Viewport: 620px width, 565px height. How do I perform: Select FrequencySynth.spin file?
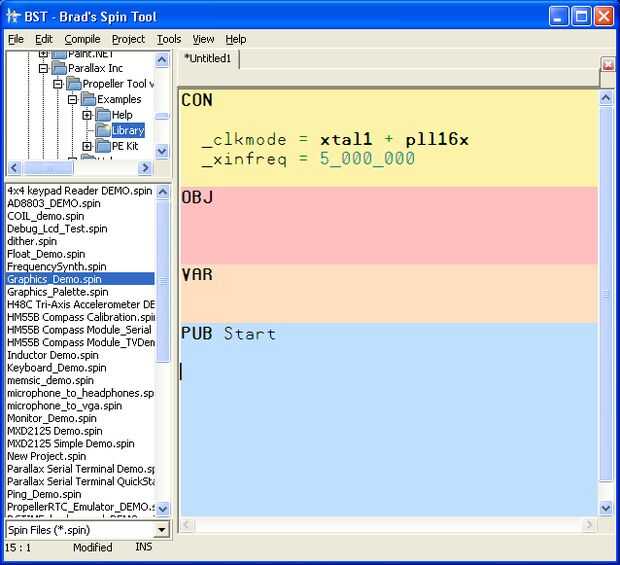point(57,267)
